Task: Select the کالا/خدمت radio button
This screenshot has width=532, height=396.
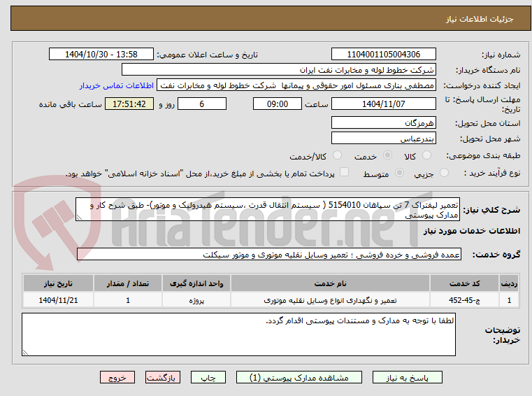Action: point(337,155)
